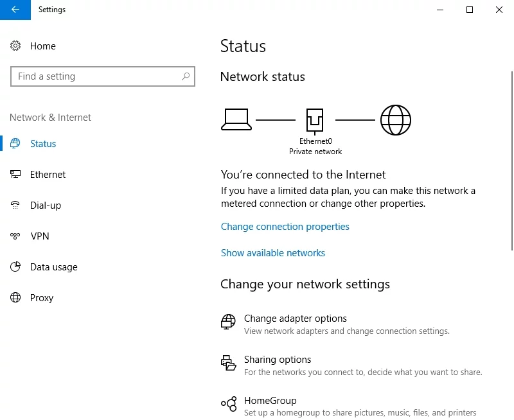Open Sharing options
Viewport: 514px width, 420px height.
point(277,360)
